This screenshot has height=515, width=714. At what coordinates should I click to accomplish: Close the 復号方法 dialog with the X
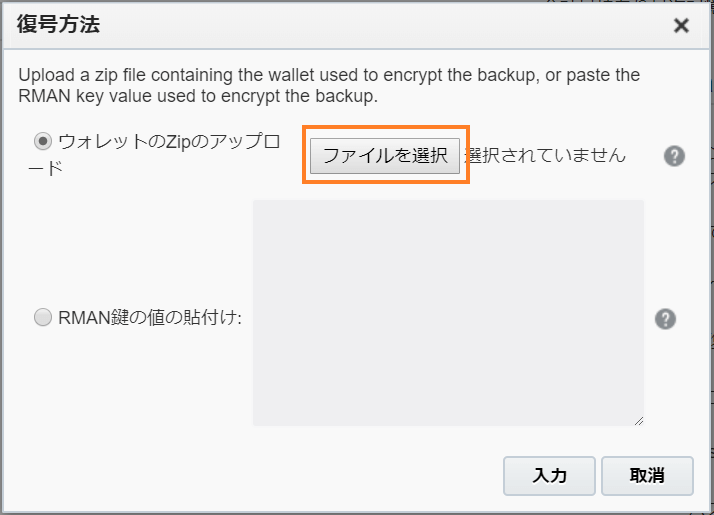coord(681,25)
